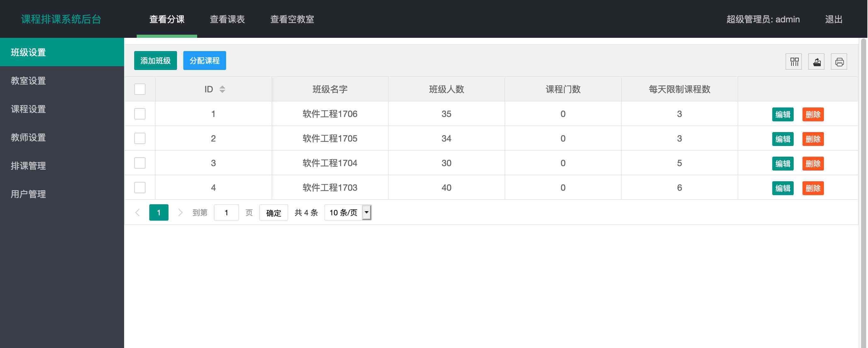Check the row for 软件工程1703

tap(140, 188)
